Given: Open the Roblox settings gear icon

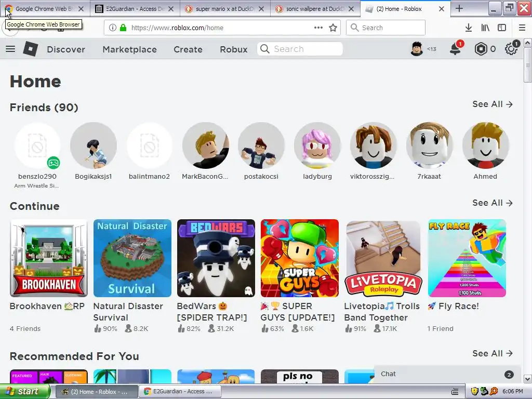Looking at the screenshot, I should click(511, 49).
